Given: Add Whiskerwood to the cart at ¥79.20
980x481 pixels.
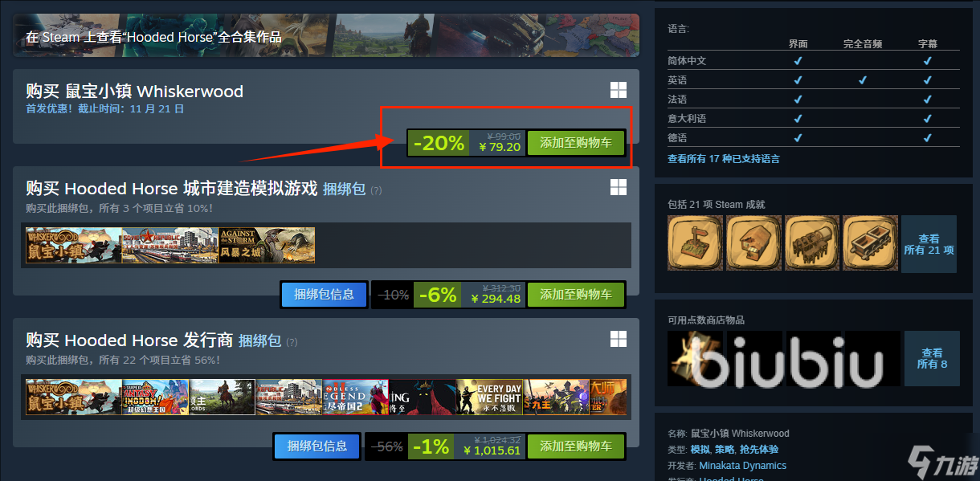Looking at the screenshot, I should click(x=576, y=143).
